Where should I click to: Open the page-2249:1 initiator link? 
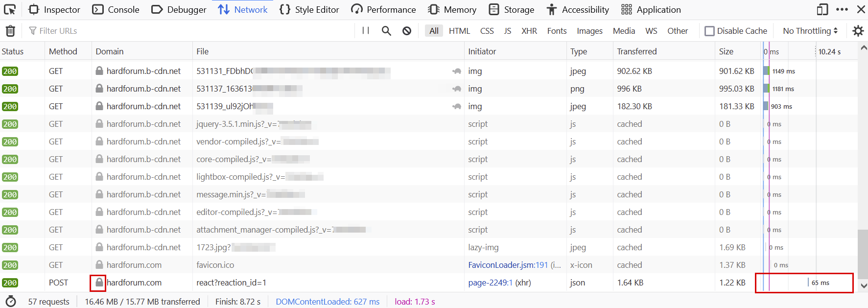[x=490, y=283]
